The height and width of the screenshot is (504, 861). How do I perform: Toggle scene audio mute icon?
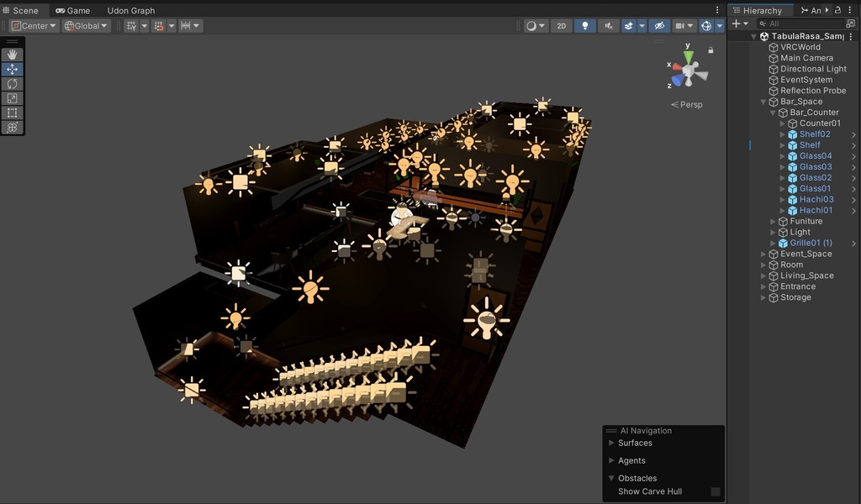pyautogui.click(x=609, y=26)
